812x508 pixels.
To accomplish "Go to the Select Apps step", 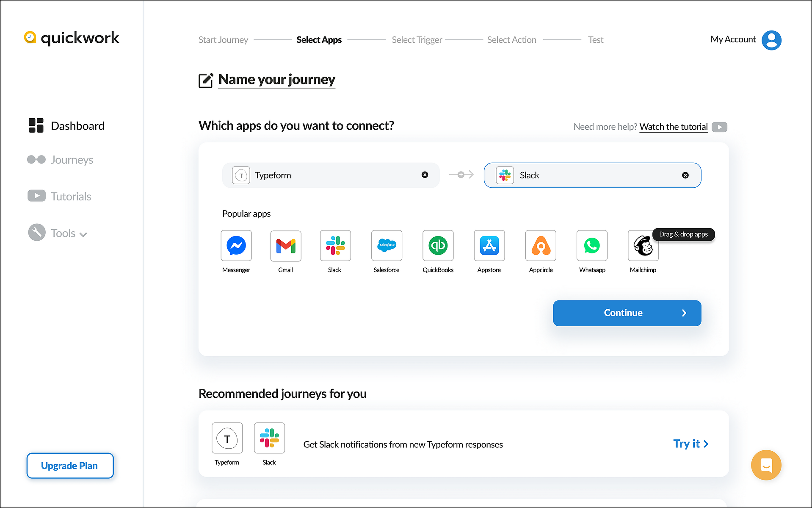I will coord(319,40).
